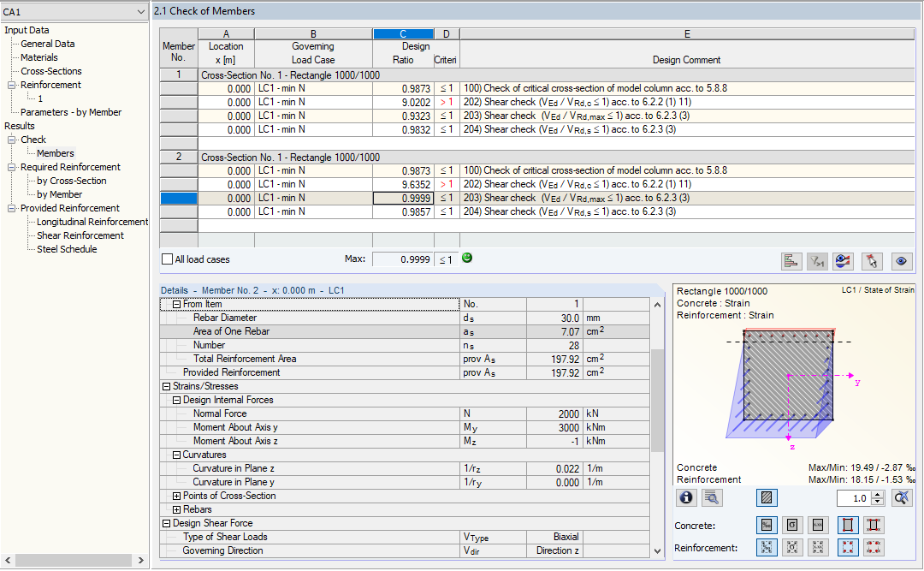
Task: Open the CA1 case dropdown
Action: 140,12
